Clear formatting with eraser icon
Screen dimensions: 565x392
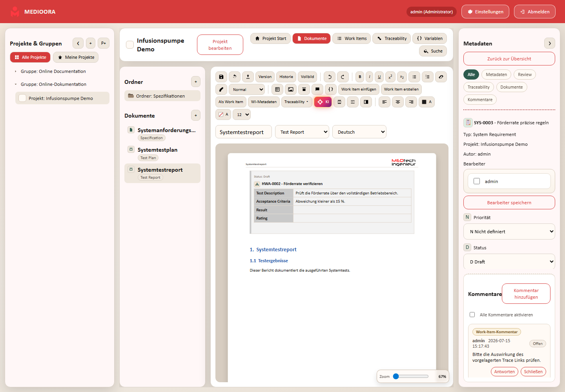tap(441, 77)
